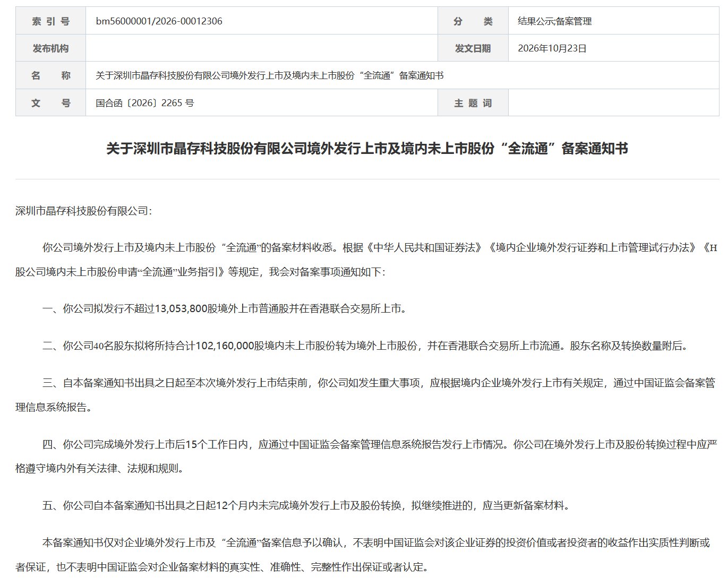Viewport: 728px width, 586px height.
Task: Click the 发布机构 label cell
Action: (x=50, y=48)
